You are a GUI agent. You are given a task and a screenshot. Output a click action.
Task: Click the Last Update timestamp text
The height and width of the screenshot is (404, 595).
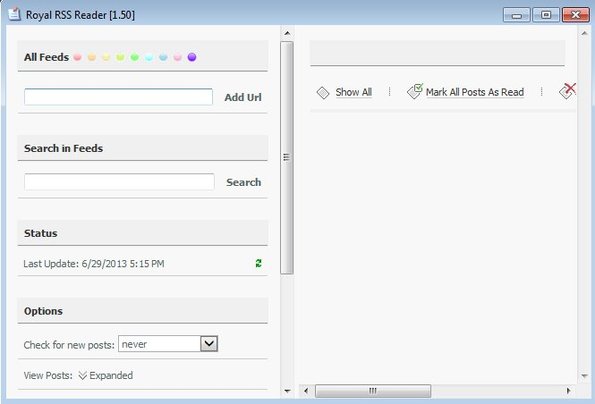coord(94,264)
